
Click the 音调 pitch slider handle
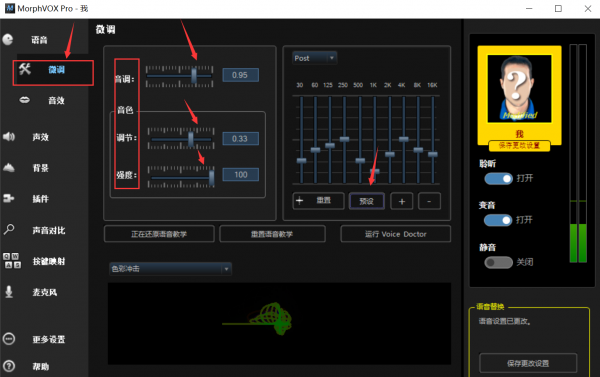pos(194,75)
